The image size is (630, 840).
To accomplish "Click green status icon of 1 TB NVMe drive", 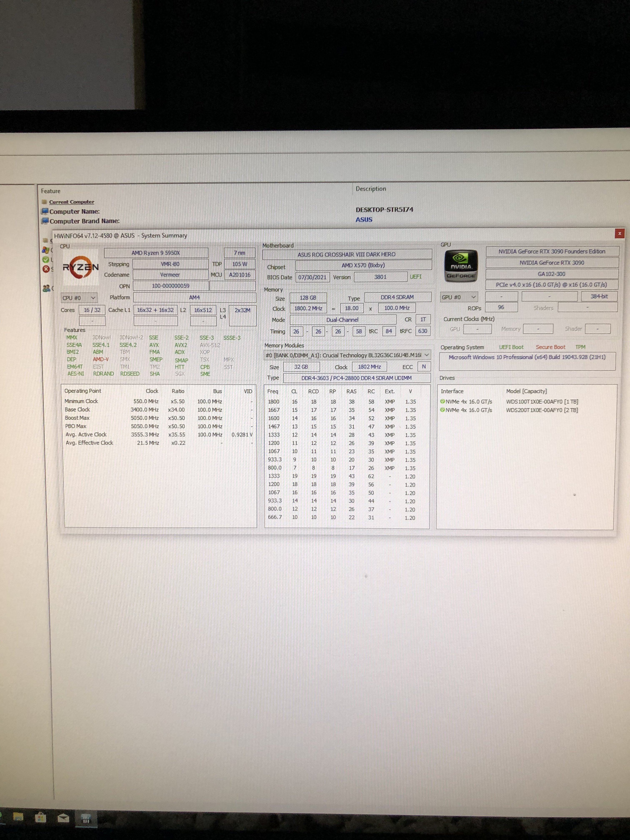I will pos(442,401).
